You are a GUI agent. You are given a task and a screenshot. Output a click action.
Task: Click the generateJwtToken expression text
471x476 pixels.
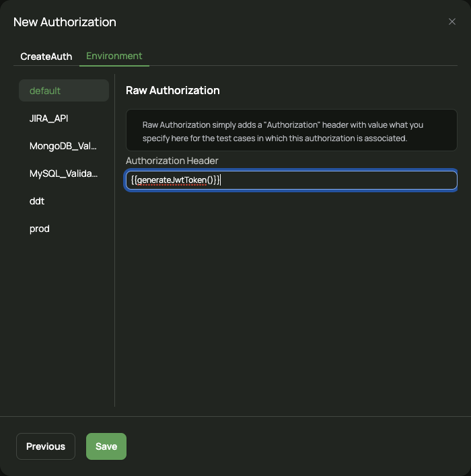[x=176, y=180]
